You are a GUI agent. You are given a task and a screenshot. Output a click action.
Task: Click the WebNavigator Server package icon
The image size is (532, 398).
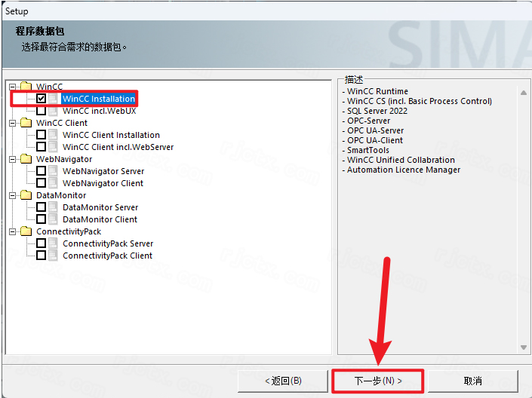[53, 171]
